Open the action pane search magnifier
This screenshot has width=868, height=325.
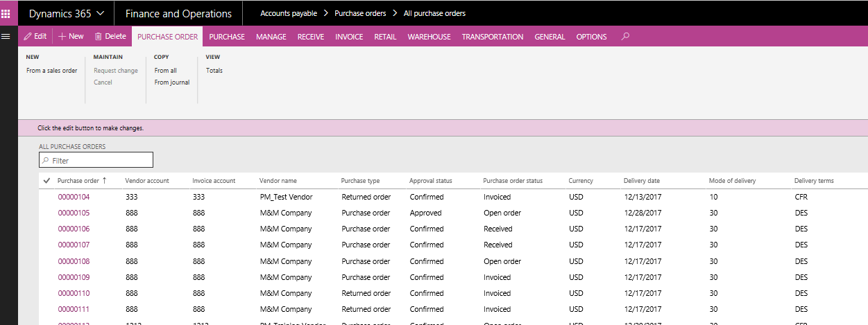pyautogui.click(x=625, y=37)
